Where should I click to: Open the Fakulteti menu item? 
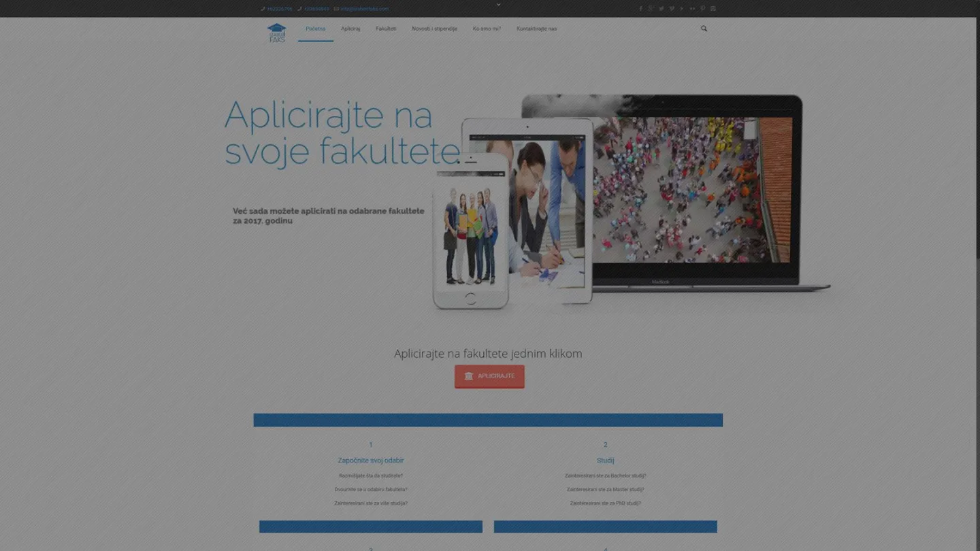[x=386, y=29]
